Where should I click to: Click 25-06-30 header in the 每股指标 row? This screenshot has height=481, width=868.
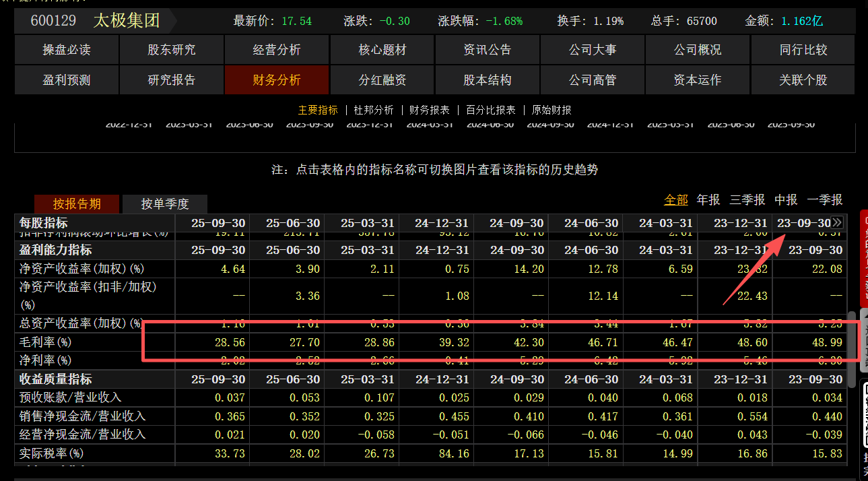point(293,223)
